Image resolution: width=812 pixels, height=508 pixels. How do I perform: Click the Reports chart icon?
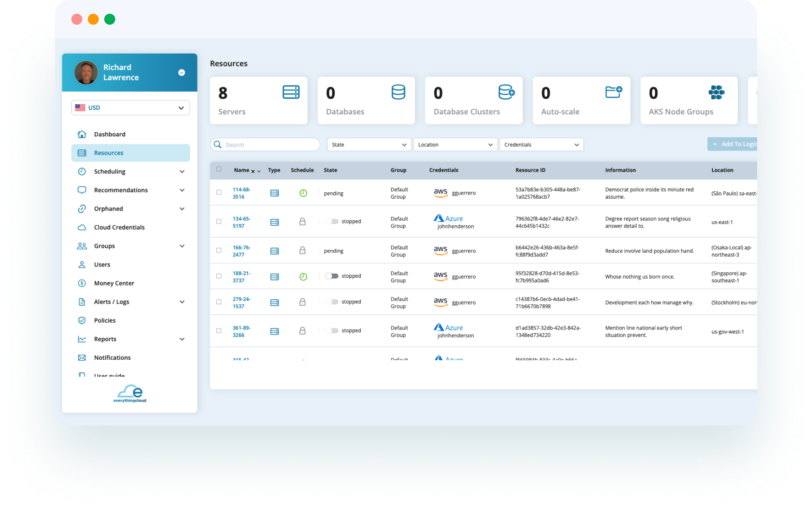click(82, 339)
